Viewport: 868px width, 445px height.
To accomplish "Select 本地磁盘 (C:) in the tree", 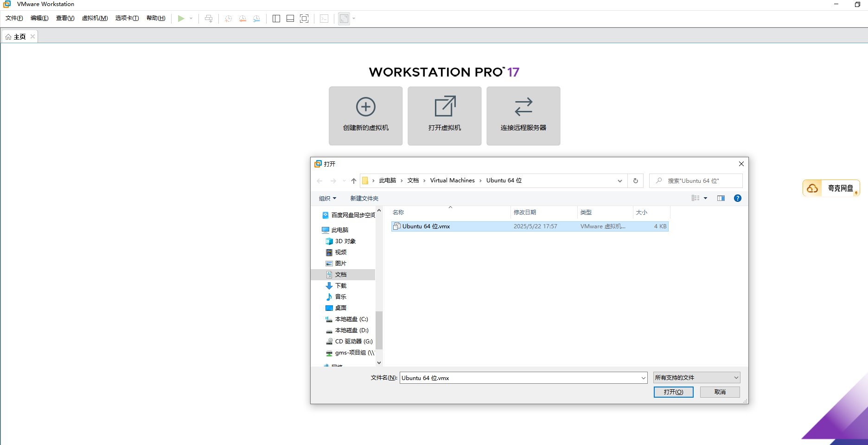I will (346, 319).
